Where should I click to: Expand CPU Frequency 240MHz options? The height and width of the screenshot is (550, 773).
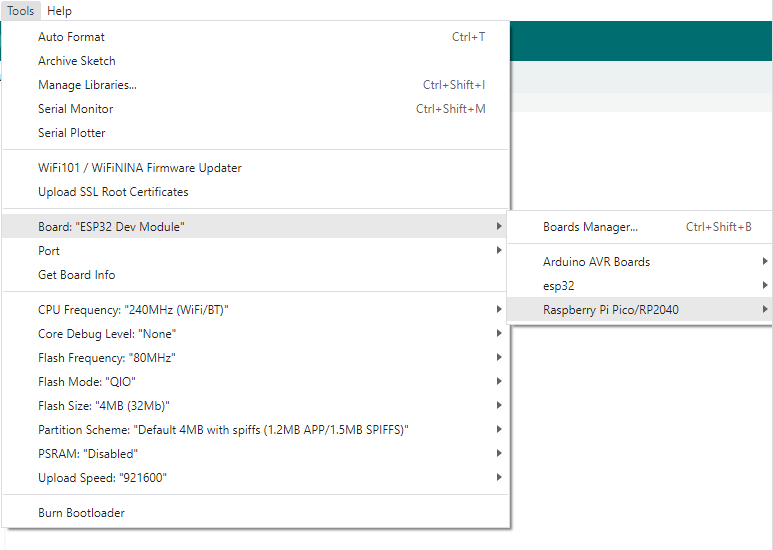pos(133,310)
